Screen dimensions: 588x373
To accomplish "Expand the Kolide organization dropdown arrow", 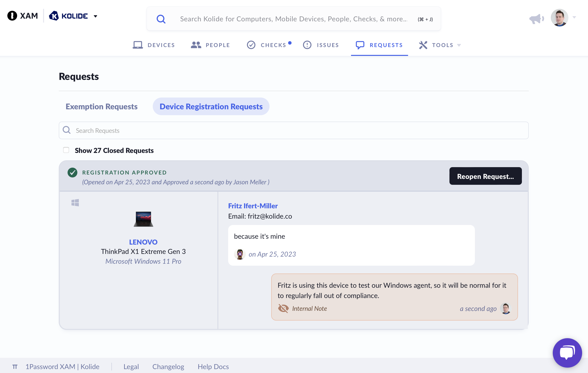I will click(95, 16).
